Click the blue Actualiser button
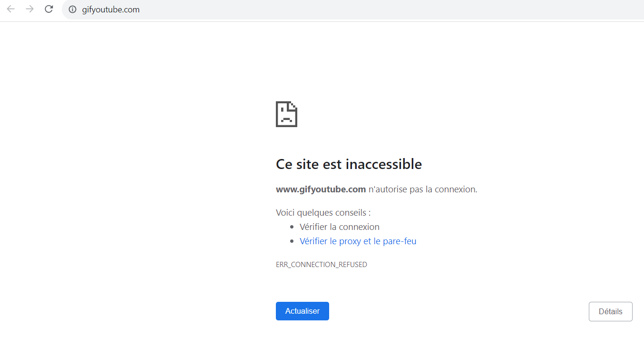Screen dimensions: 644x338 (302, 311)
